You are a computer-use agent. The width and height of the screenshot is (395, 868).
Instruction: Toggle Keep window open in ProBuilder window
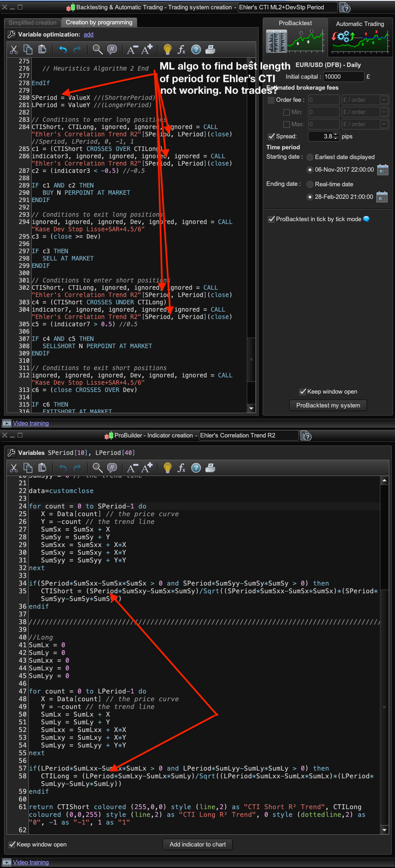(12, 844)
